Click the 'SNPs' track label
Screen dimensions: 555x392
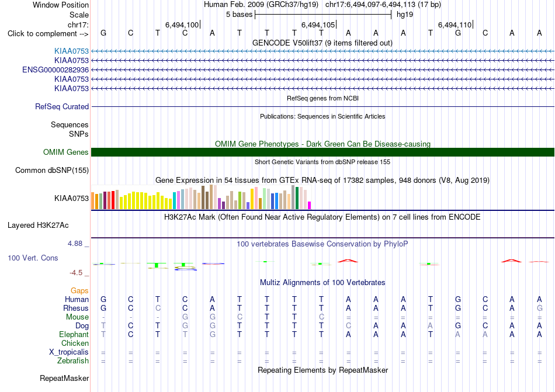pyautogui.click(x=79, y=134)
